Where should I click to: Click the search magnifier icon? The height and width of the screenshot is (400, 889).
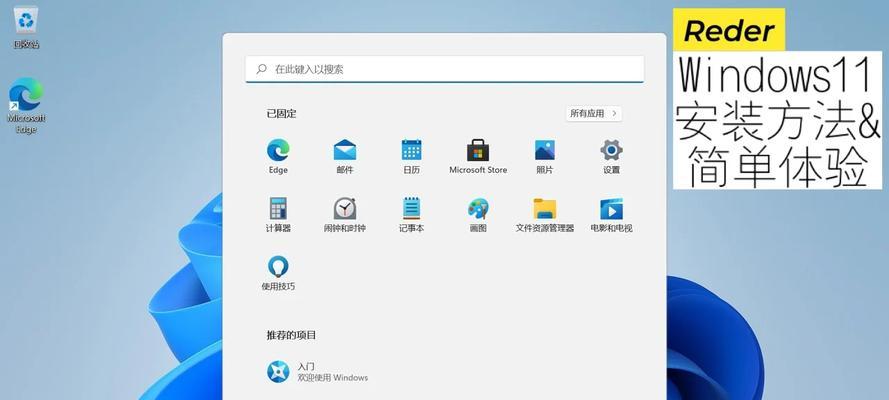[261, 69]
